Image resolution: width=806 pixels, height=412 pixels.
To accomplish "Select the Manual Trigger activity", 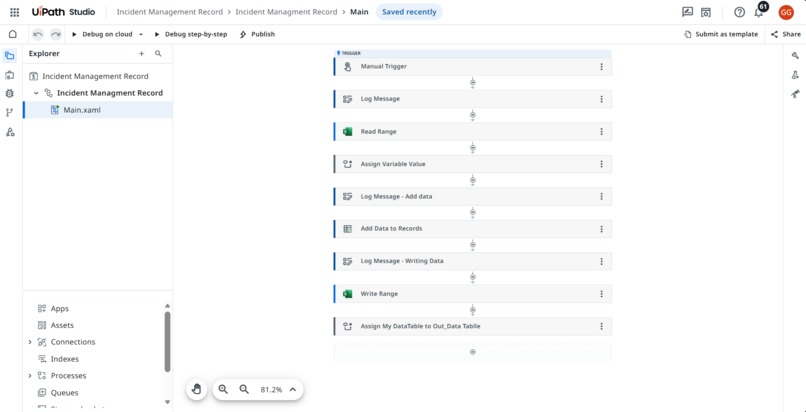I will coord(472,67).
